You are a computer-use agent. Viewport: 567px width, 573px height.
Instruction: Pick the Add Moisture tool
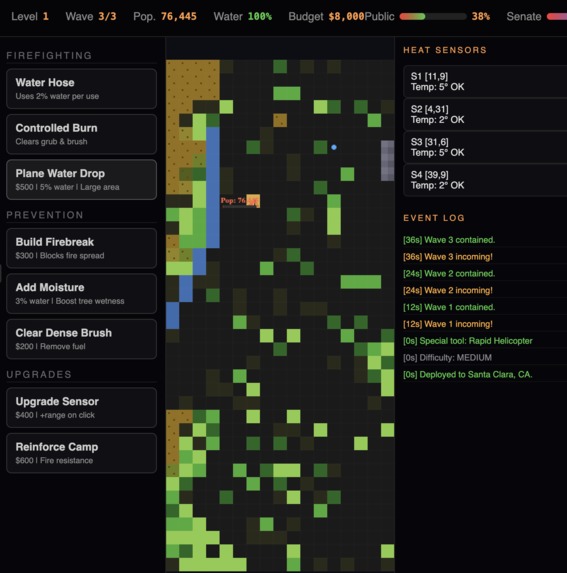[81, 293]
